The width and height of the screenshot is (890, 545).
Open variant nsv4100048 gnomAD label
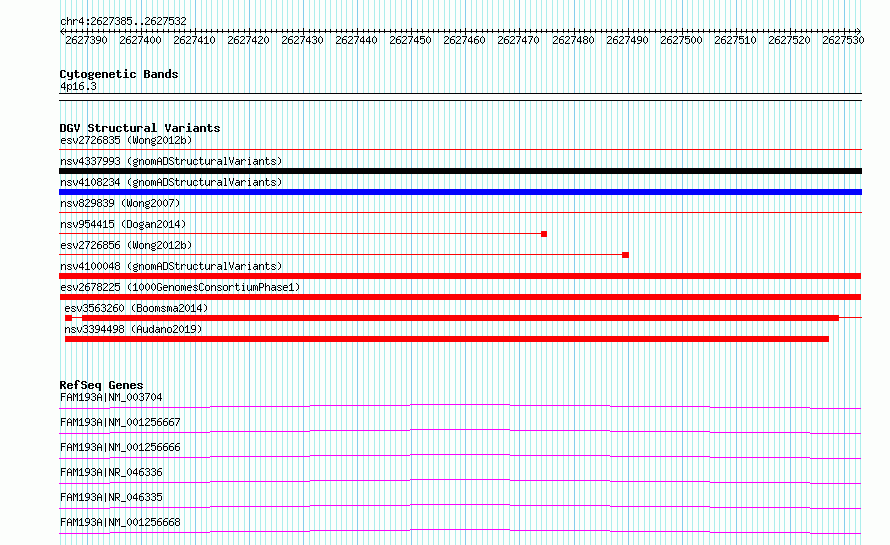(171, 266)
